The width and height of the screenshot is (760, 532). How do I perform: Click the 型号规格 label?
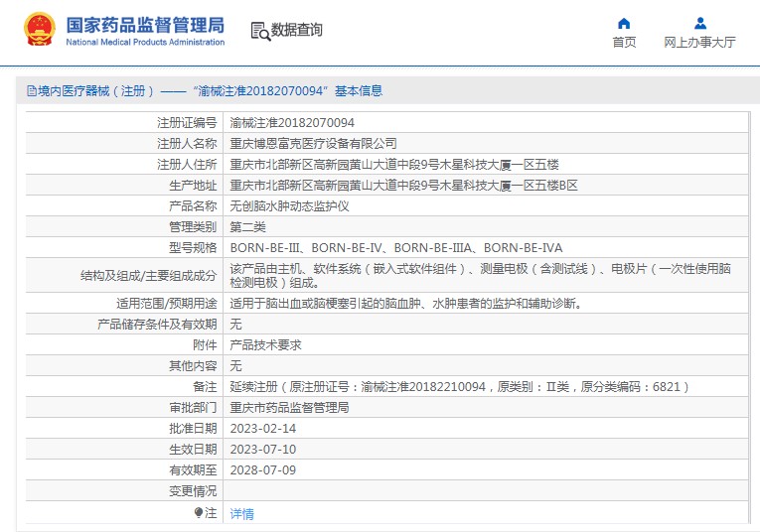[193, 247]
